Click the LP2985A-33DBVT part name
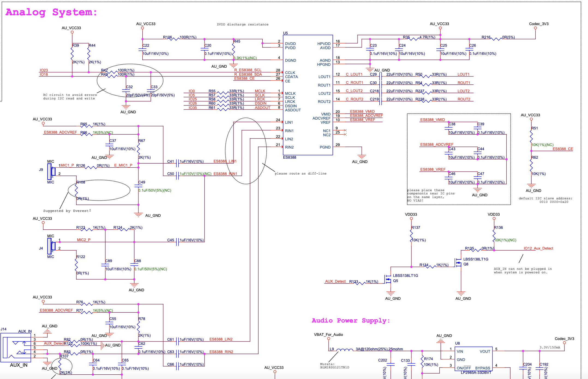This screenshot has width=588, height=379. click(x=476, y=372)
